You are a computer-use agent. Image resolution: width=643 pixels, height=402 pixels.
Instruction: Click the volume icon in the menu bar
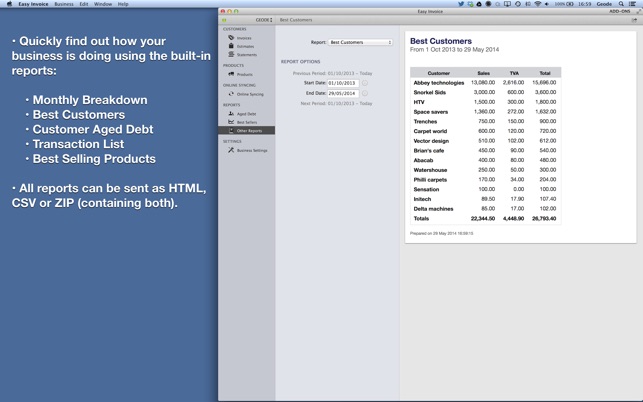coord(547,4)
